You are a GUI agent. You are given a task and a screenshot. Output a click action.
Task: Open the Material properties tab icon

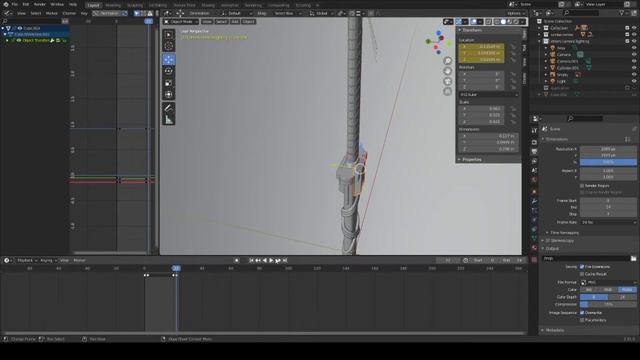(534, 248)
